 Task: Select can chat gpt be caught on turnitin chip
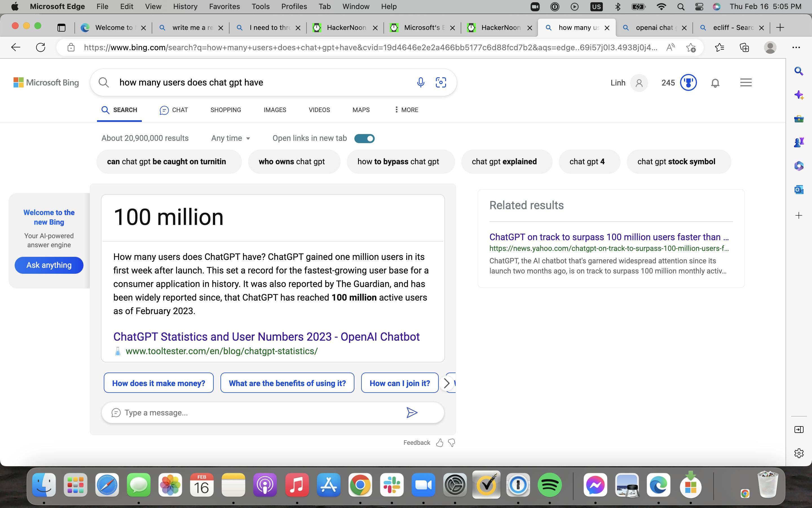(169, 162)
